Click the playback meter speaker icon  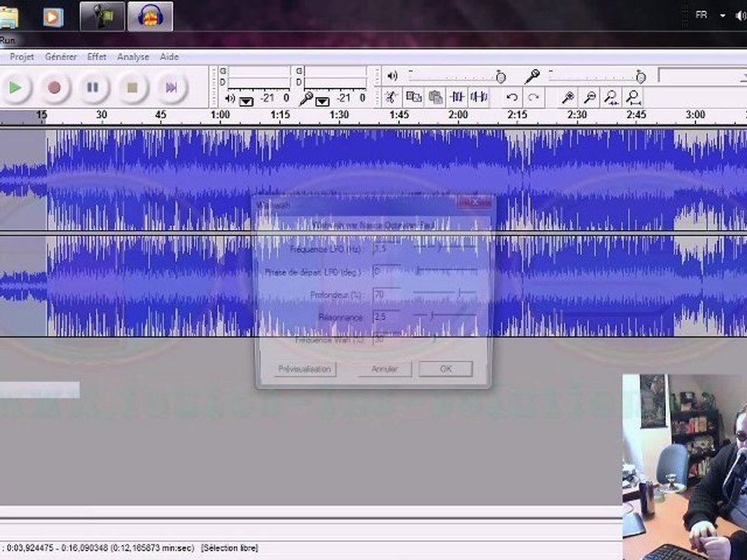[230, 99]
